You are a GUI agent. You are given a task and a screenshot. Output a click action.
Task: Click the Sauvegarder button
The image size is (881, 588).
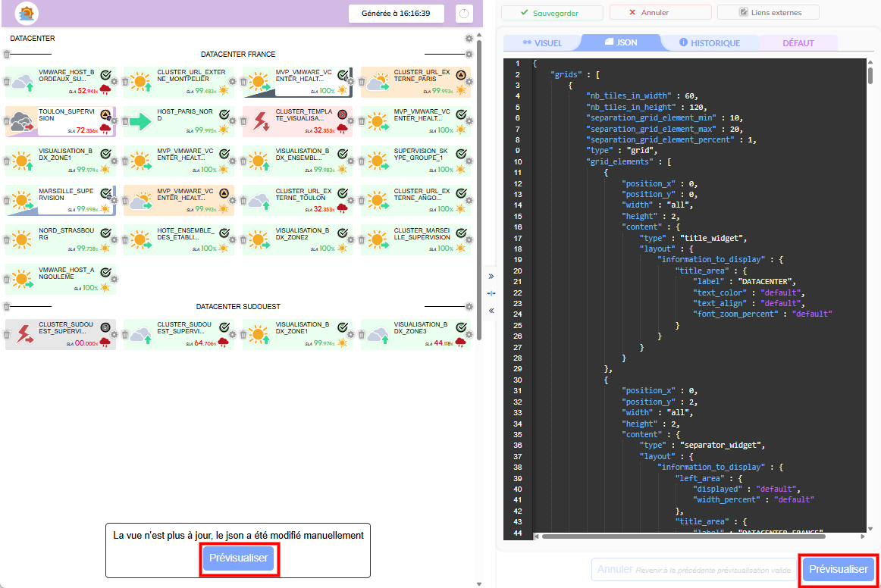point(551,13)
